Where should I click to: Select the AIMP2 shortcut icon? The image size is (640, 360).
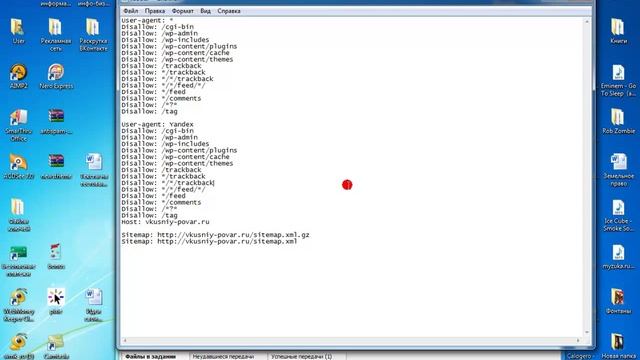tap(18, 76)
